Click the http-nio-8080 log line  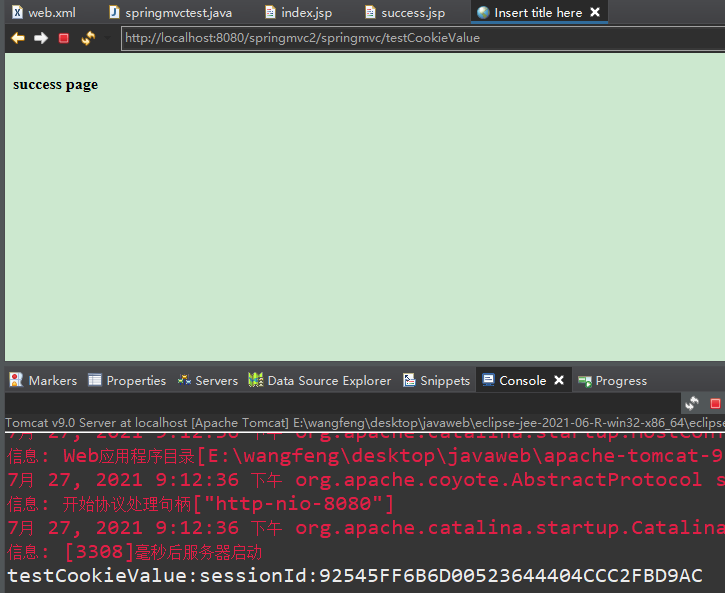(200, 503)
